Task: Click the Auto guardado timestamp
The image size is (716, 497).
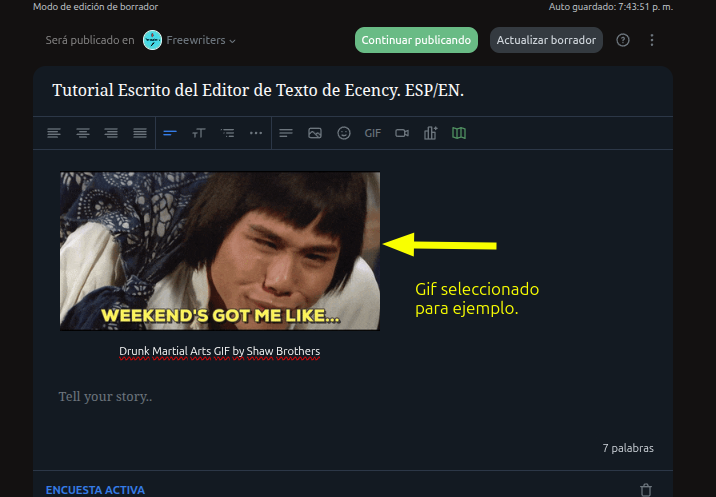Action: 611,7
